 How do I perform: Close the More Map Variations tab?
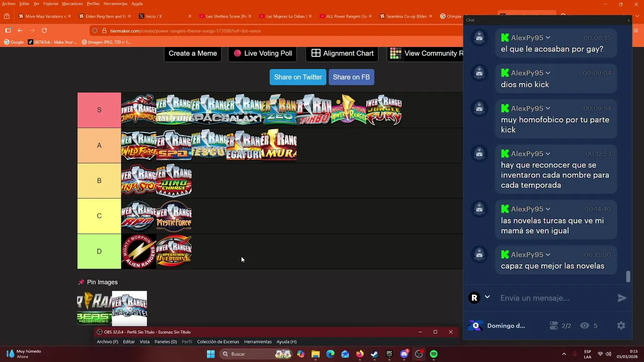point(69,16)
